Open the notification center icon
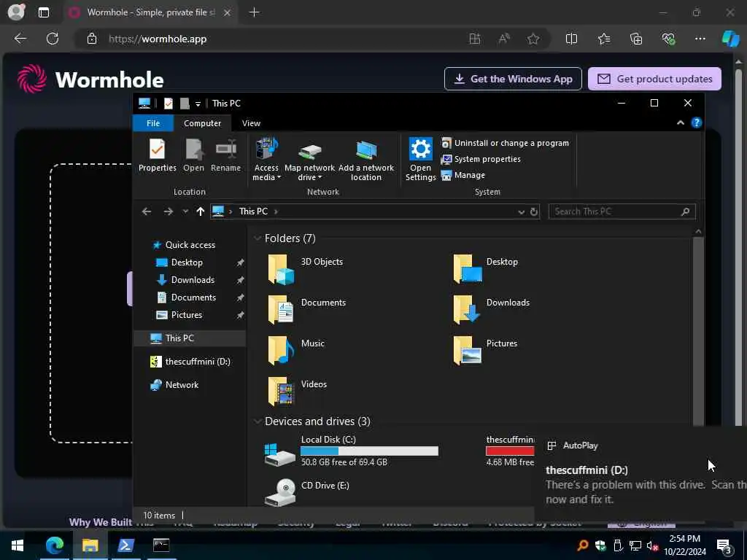The width and height of the screenshot is (747, 560). (724, 545)
